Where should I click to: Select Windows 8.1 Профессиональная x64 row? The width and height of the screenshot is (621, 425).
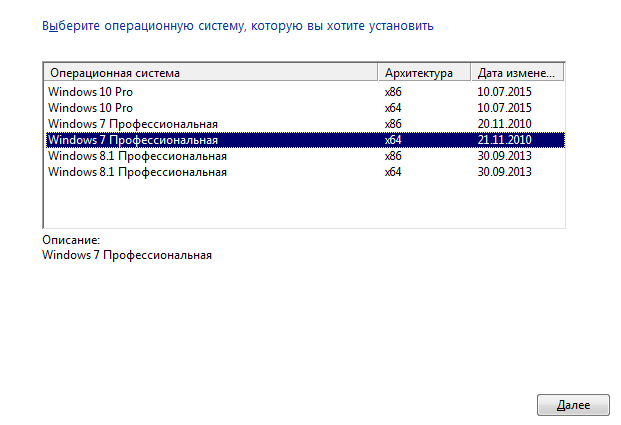point(305,172)
